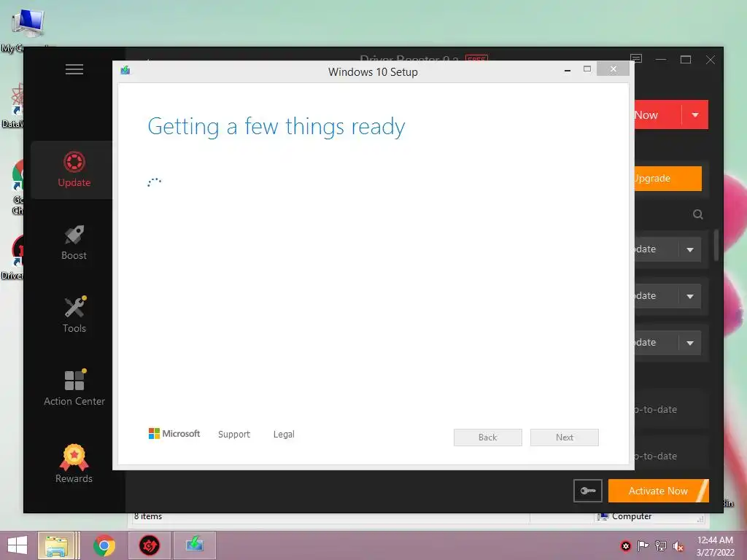
Task: Open the Windows Start button
Action: point(18,545)
